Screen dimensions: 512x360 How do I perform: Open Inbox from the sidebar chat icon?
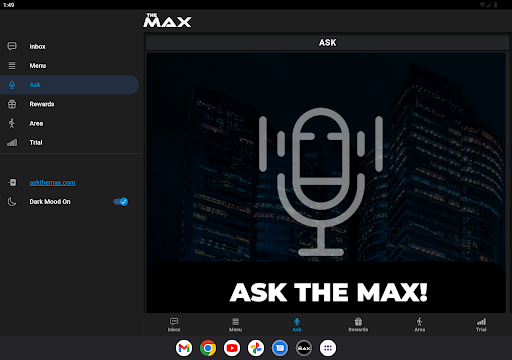tap(12, 46)
